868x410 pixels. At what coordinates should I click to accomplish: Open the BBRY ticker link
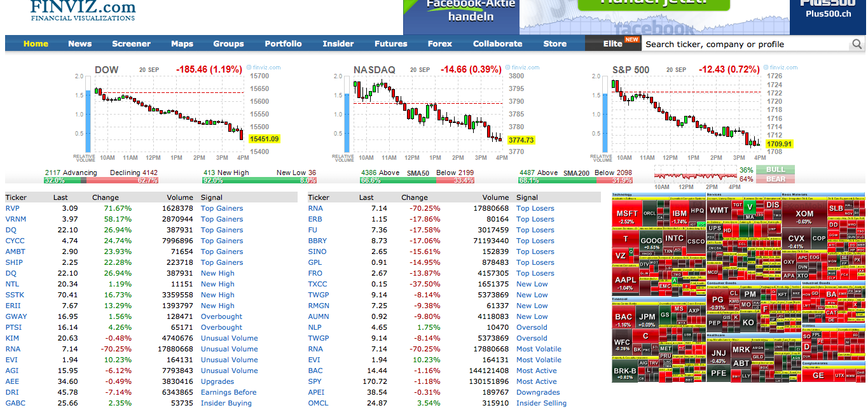point(317,241)
